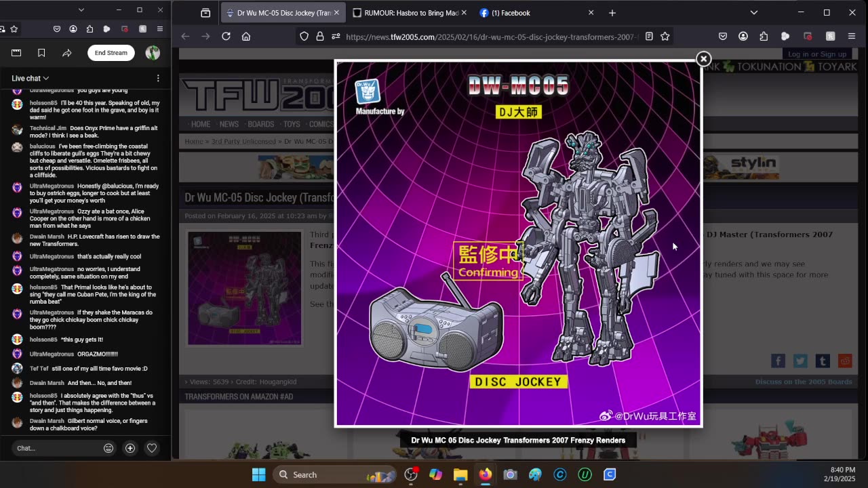
Task: Go back in main Firefox window
Action: [x=185, y=37]
